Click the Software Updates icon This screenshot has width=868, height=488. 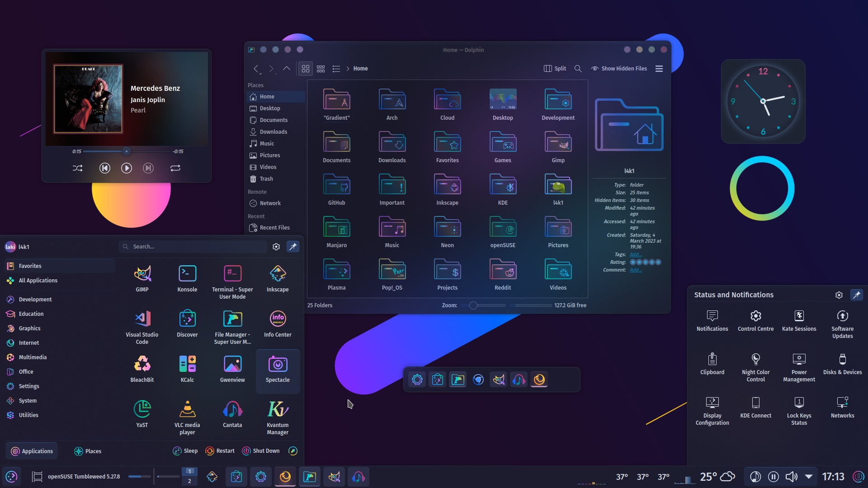pyautogui.click(x=842, y=322)
